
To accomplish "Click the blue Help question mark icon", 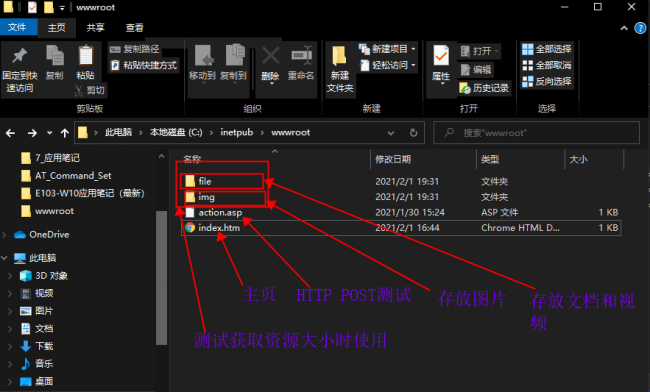I will (x=640, y=28).
